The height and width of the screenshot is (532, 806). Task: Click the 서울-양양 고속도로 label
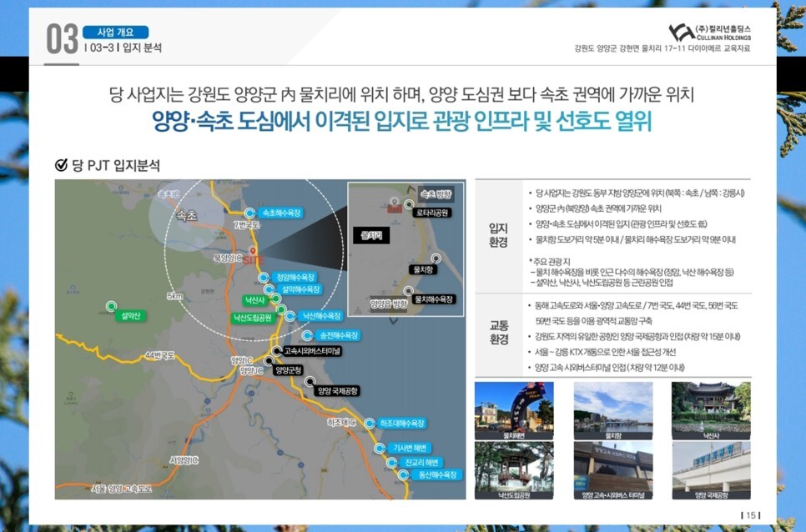(122, 489)
